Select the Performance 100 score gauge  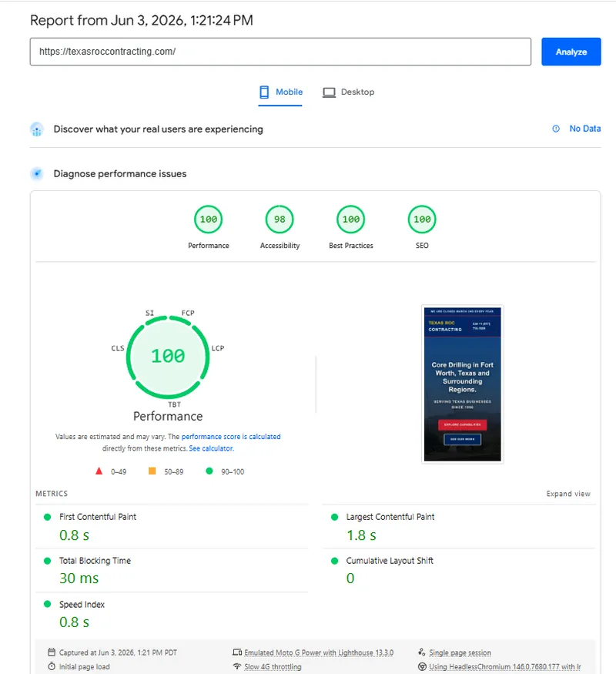(x=209, y=220)
